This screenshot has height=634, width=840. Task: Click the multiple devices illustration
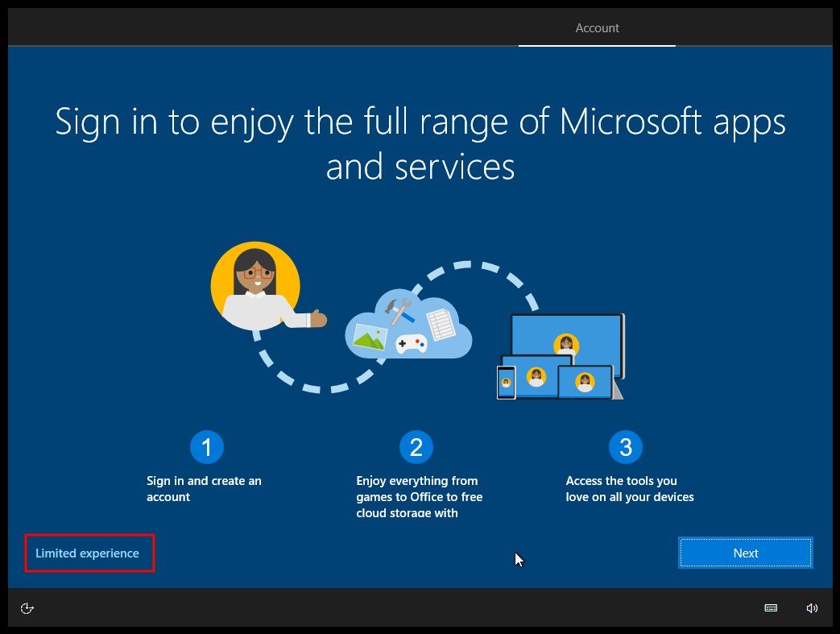tap(561, 356)
